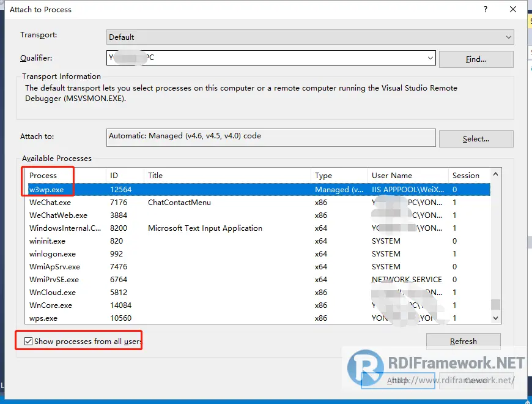Select the WmiPrvSE.exe process row
Image resolution: width=532 pixels, height=404 pixels.
(x=259, y=280)
